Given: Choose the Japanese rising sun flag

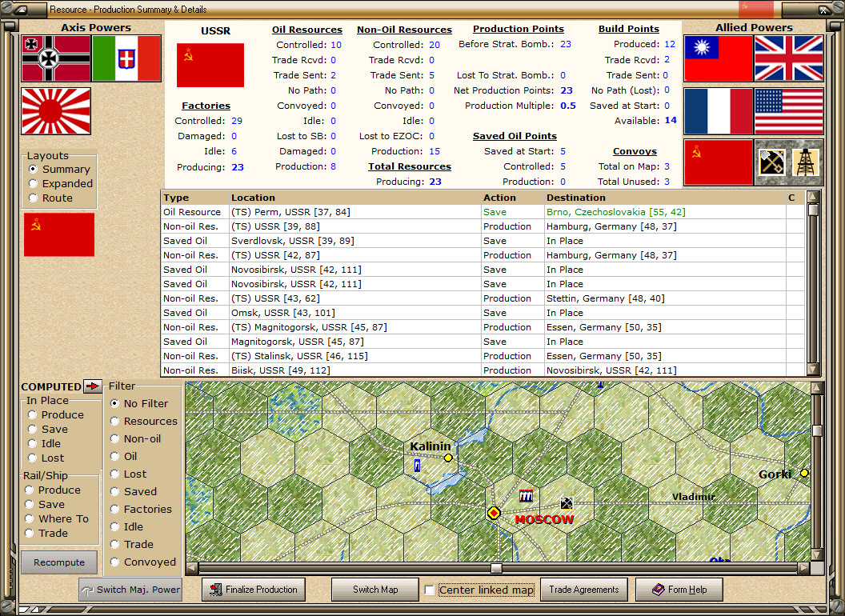Looking at the screenshot, I should click(x=56, y=111).
